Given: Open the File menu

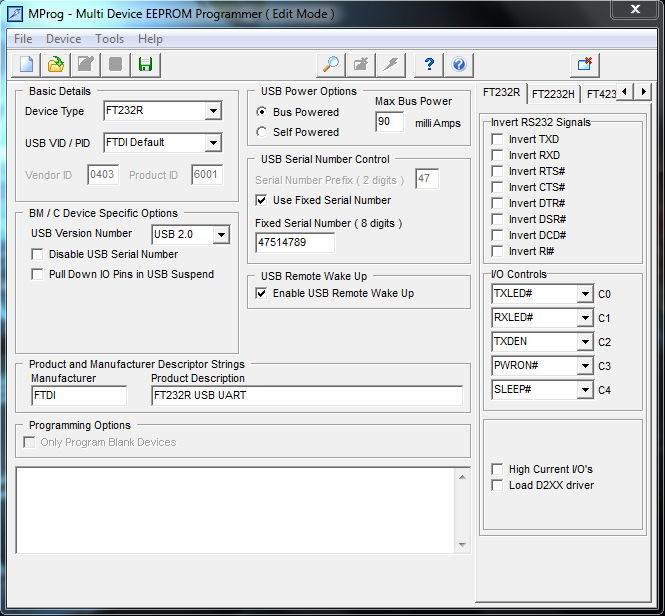Looking at the screenshot, I should click(23, 39).
